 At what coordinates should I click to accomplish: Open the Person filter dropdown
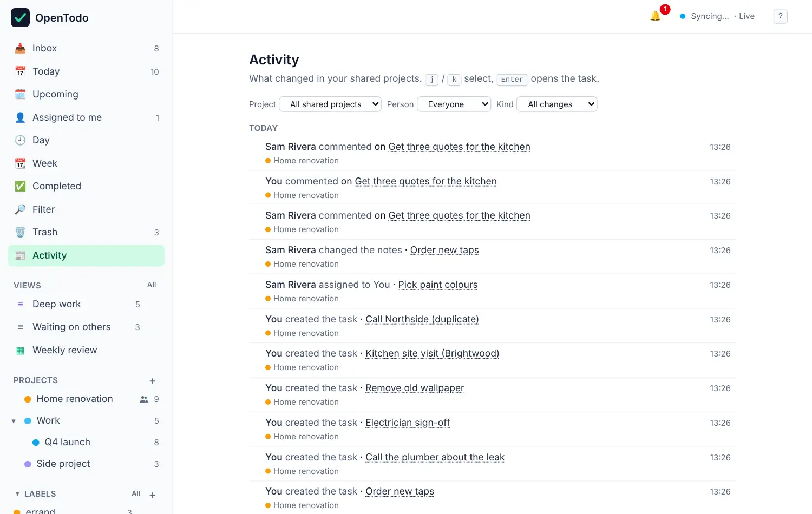pyautogui.click(x=454, y=104)
